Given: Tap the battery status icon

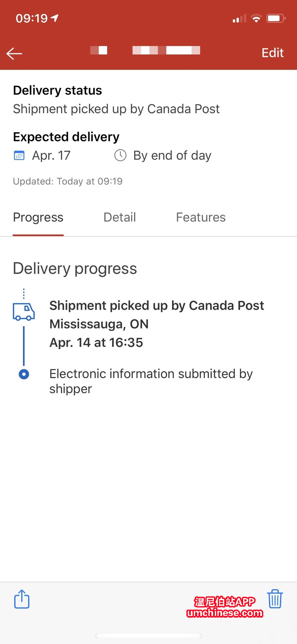Looking at the screenshot, I should click(275, 19).
